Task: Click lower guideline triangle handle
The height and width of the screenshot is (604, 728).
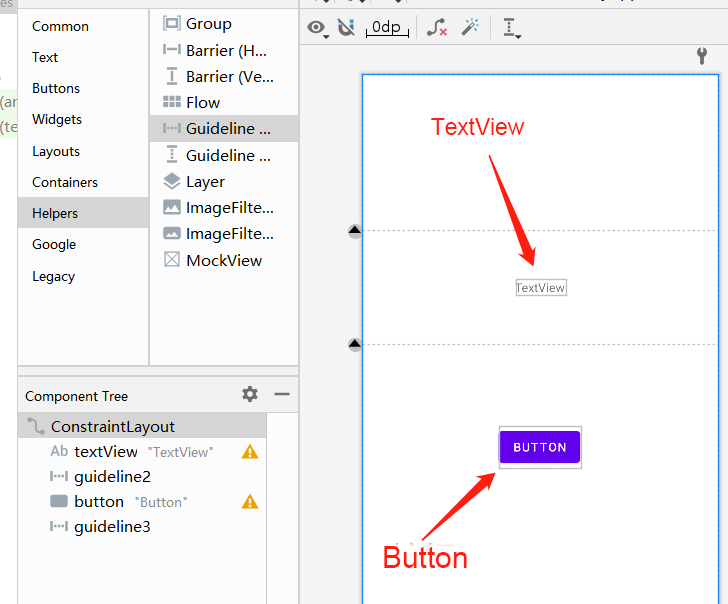Action: (355, 344)
